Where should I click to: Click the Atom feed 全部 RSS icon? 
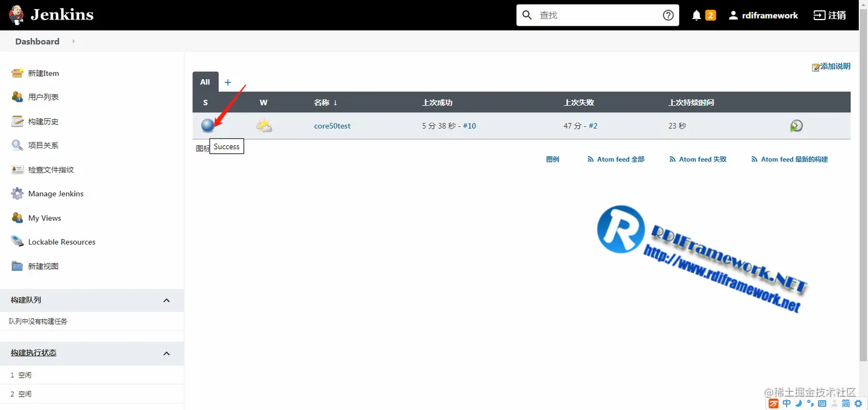coord(590,159)
